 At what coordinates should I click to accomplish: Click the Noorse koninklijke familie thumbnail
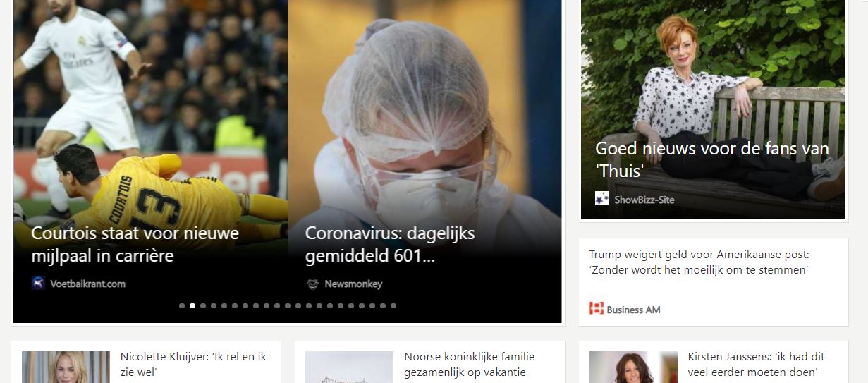point(349,367)
